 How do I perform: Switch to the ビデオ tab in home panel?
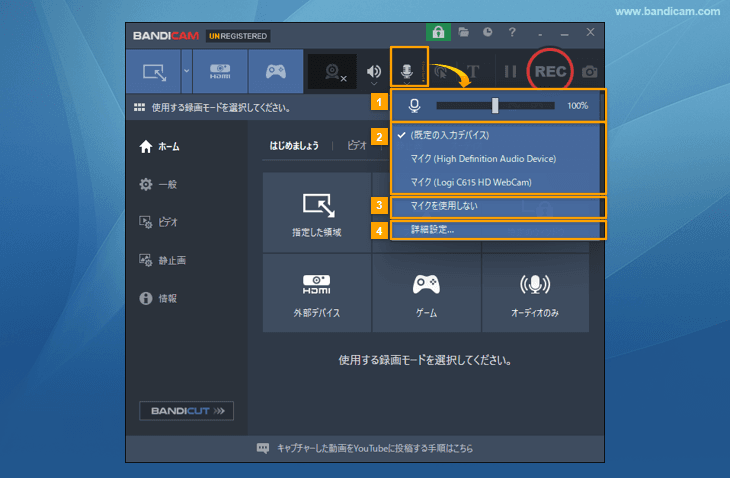(x=357, y=146)
